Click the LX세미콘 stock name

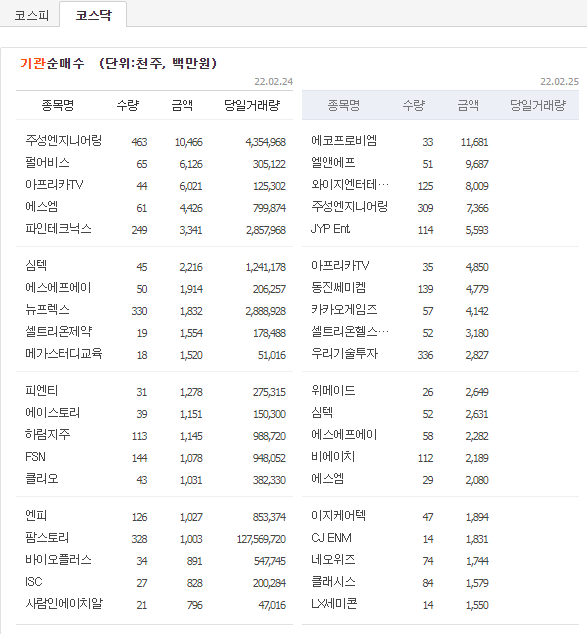[x=334, y=603]
